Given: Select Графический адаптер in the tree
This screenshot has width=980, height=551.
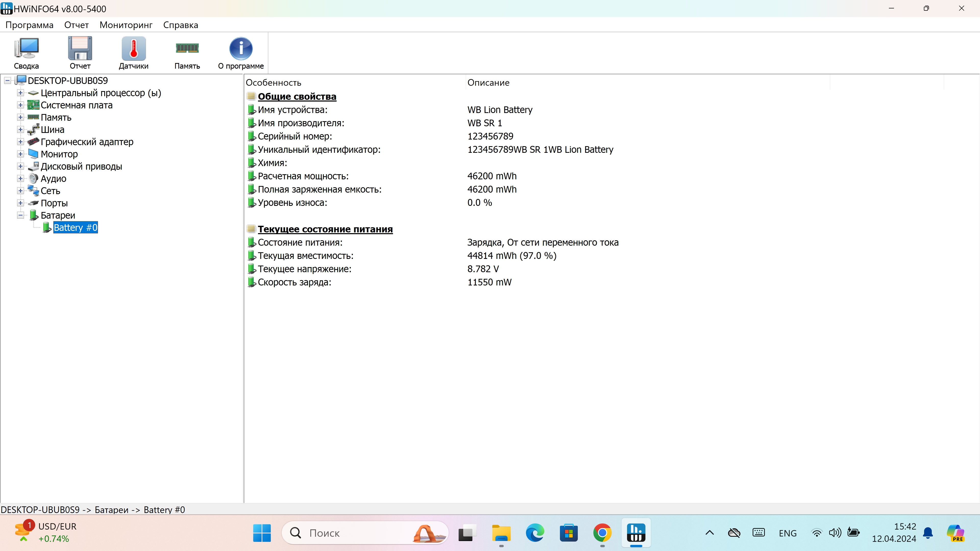Looking at the screenshot, I should click(87, 142).
